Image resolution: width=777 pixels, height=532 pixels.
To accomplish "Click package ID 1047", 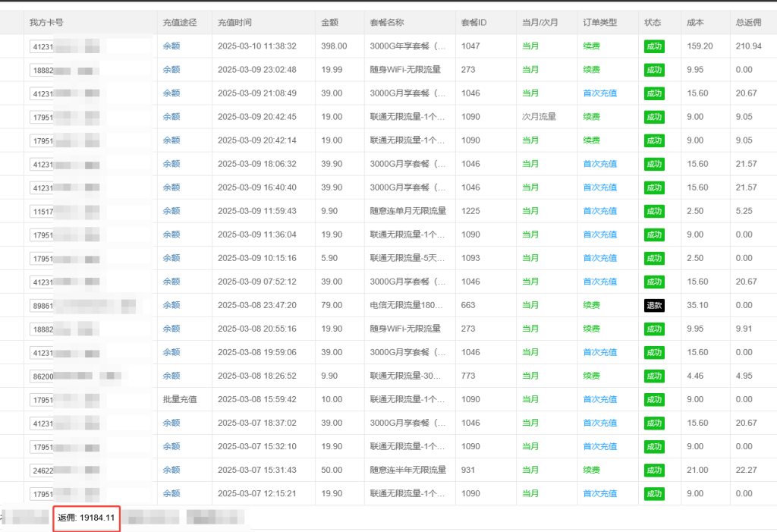I will [x=470, y=46].
